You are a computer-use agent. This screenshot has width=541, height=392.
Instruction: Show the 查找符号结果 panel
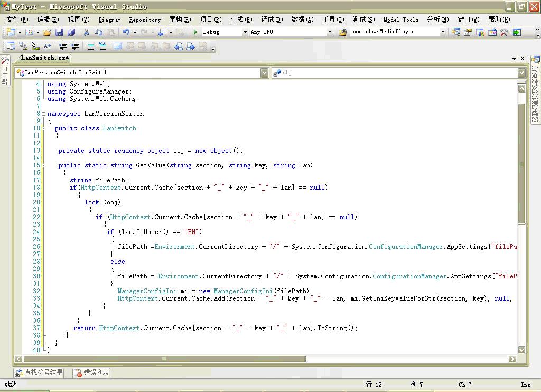point(39,372)
